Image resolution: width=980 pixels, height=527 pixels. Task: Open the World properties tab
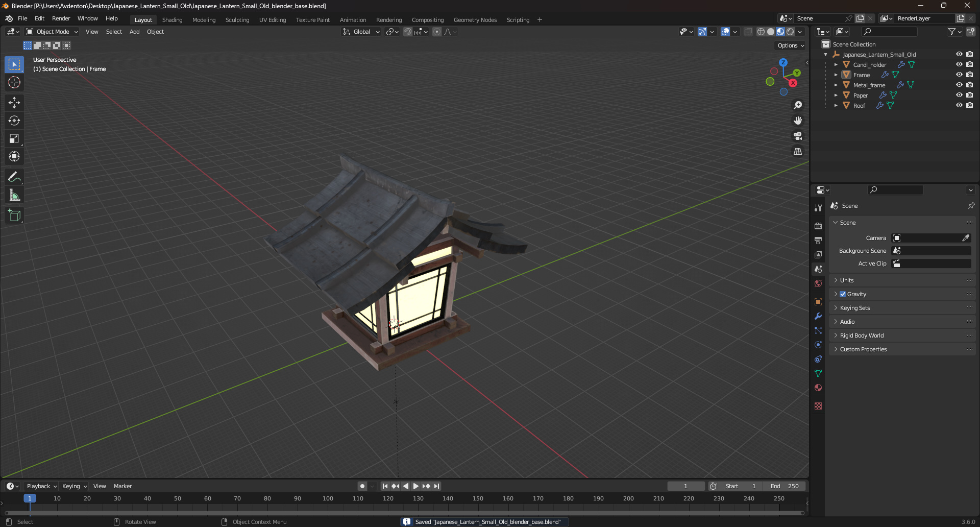(818, 283)
